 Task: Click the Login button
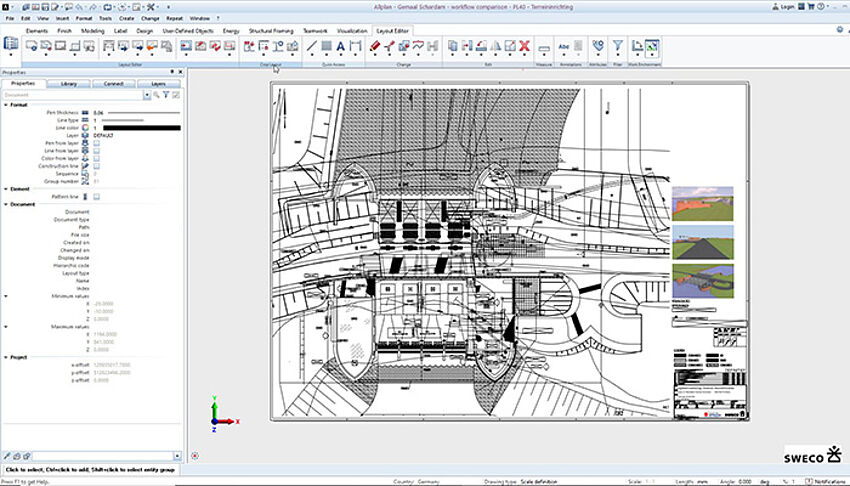tap(783, 6)
